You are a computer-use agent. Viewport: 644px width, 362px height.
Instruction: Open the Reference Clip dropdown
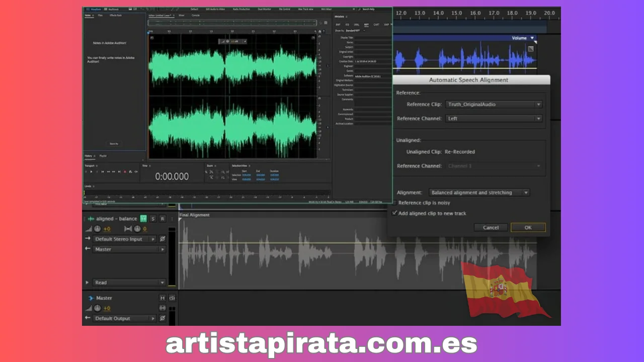[494, 105]
